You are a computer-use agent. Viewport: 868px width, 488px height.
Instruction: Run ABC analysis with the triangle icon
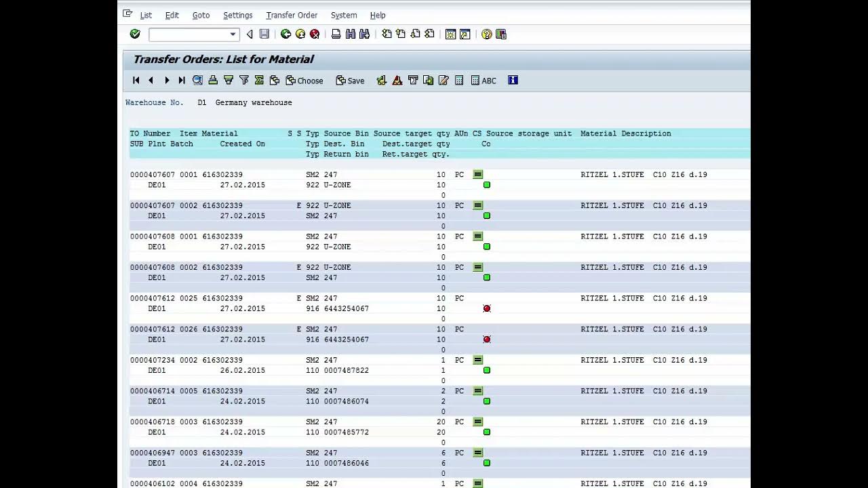(397, 80)
